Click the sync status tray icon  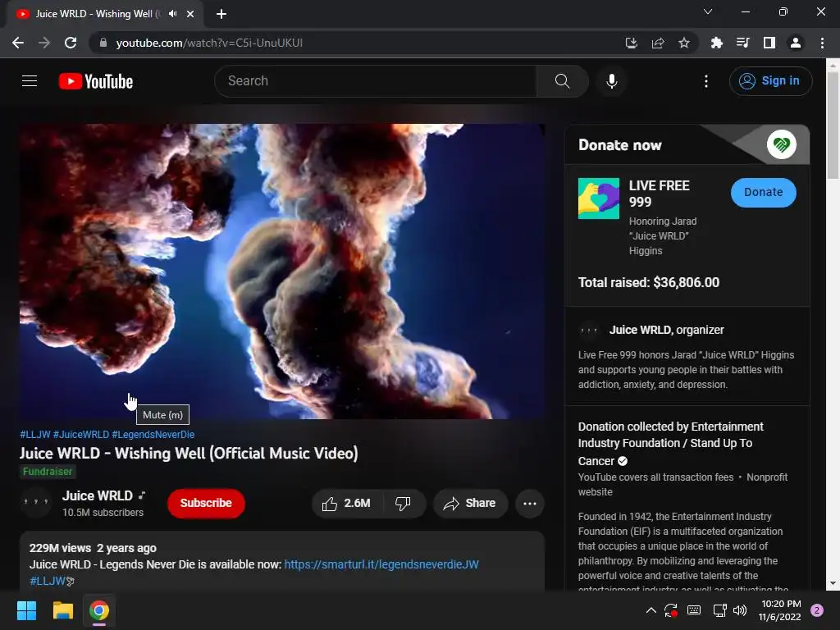[x=671, y=610]
